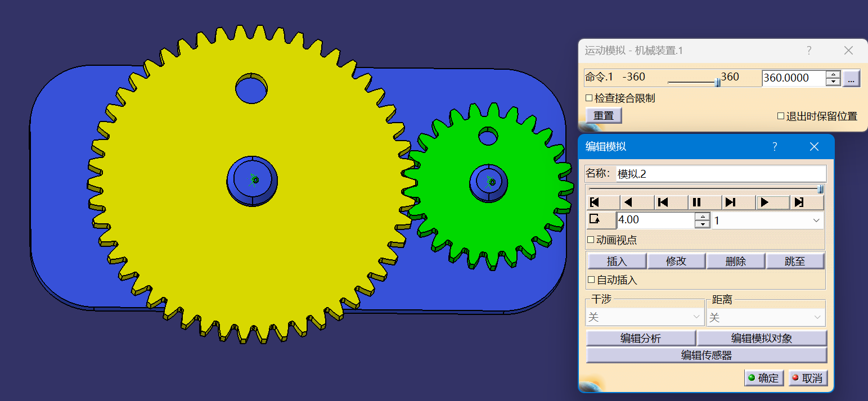This screenshot has width=868, height=401.
Task: Pause the simulation playback
Action: 696,202
